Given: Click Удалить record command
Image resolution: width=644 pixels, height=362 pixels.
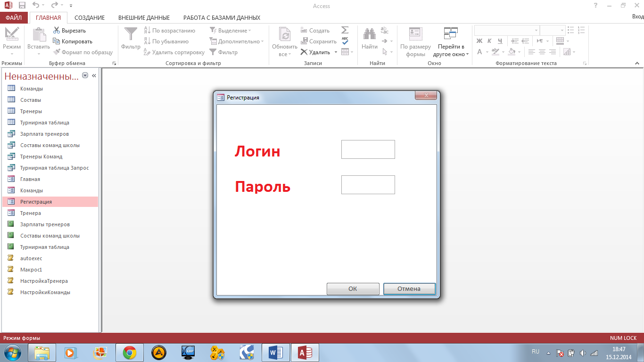Looking at the screenshot, I should (x=315, y=52).
